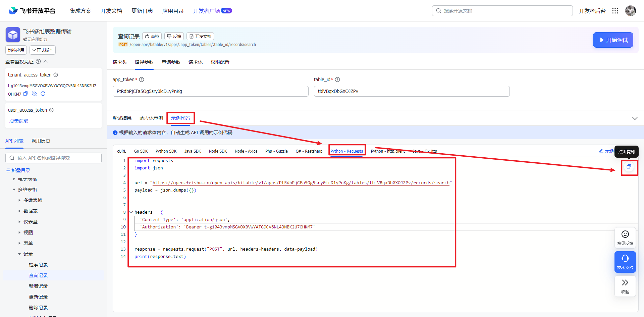Open 更新日志 in top navigation

[142, 11]
